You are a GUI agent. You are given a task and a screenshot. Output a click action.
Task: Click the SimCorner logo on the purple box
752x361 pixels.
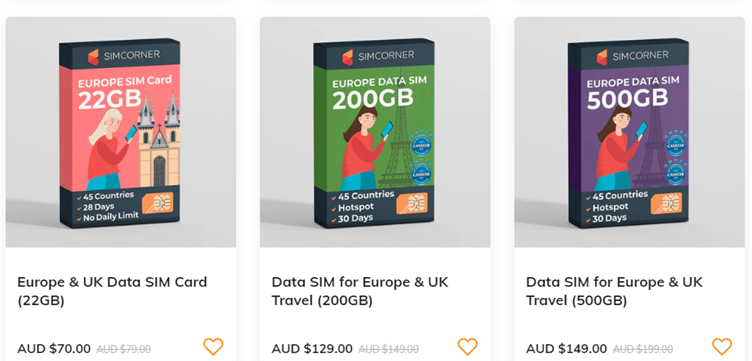click(x=632, y=56)
